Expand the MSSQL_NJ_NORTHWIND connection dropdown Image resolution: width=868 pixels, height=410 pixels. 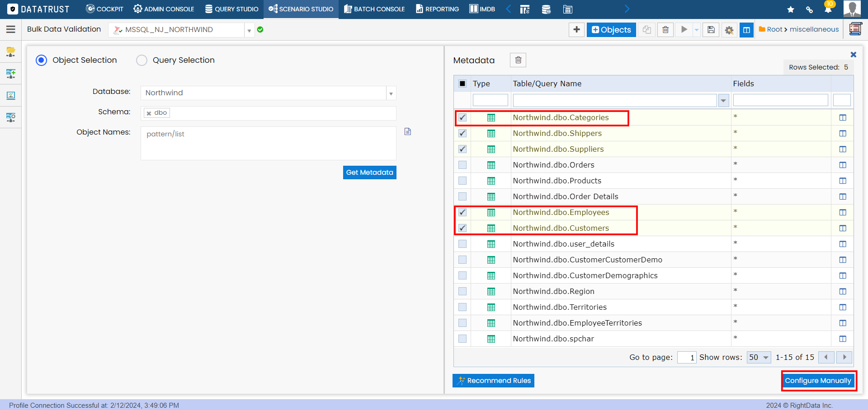click(x=249, y=30)
